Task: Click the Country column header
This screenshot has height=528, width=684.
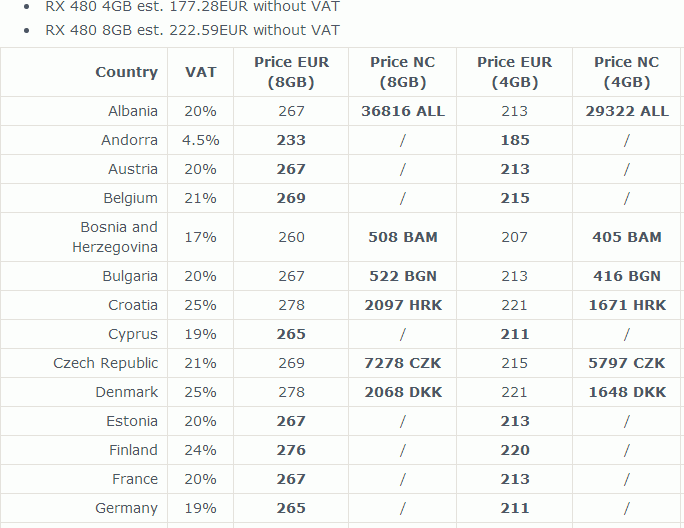Action: pyautogui.click(x=126, y=72)
